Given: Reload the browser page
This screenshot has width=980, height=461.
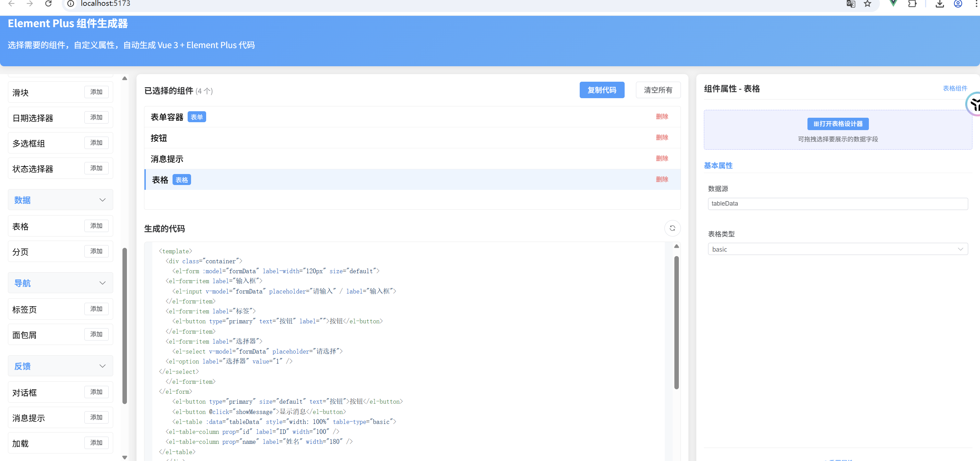Looking at the screenshot, I should [48, 3].
